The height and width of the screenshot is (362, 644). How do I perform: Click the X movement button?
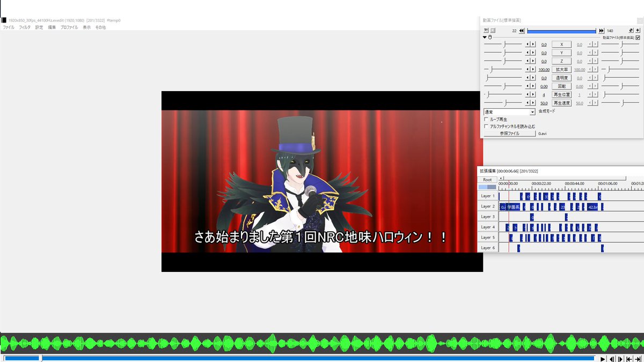[x=562, y=45]
